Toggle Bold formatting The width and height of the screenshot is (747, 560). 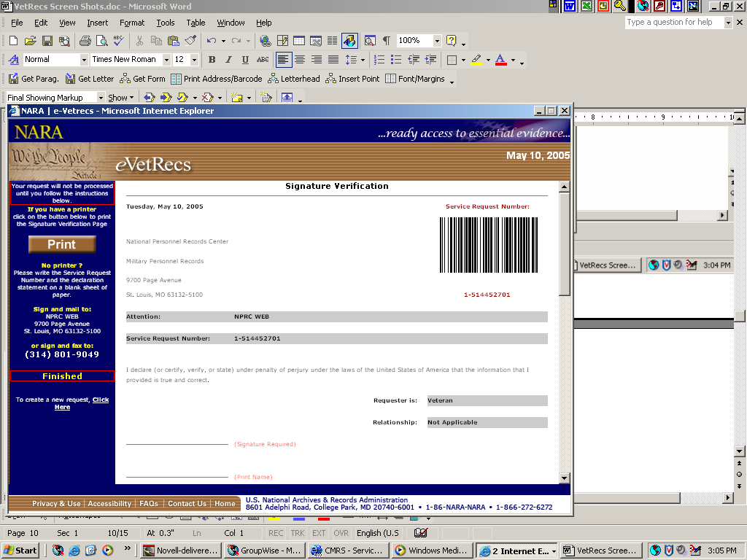coord(212,60)
